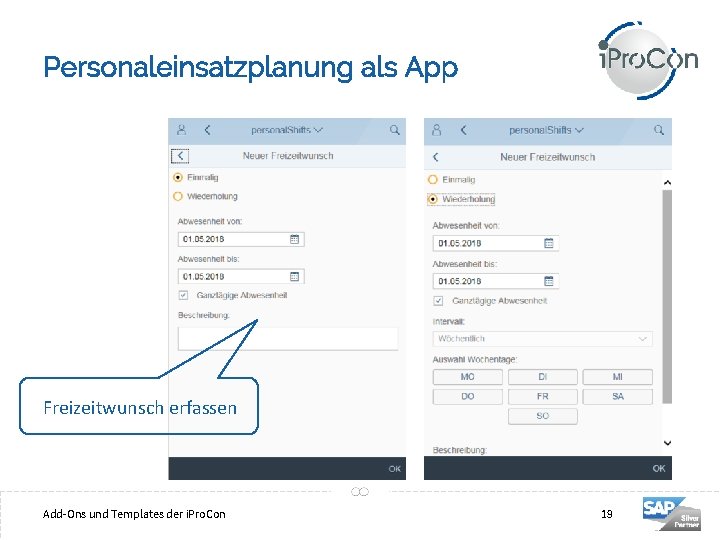Open search in left app header

coord(394,130)
